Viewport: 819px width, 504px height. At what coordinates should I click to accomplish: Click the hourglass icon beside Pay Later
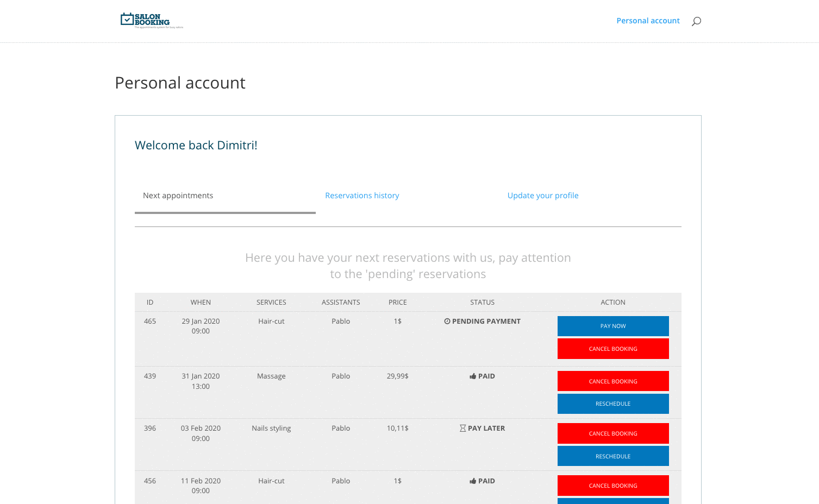click(x=462, y=429)
